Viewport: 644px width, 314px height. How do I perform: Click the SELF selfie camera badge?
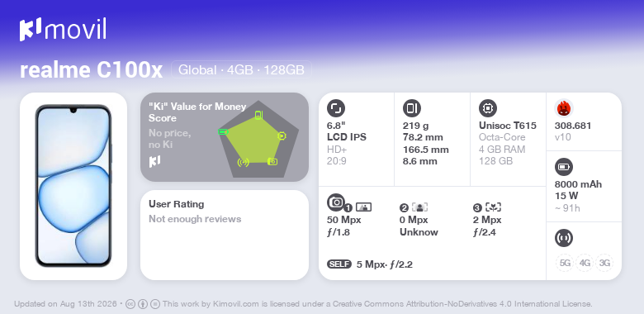[339, 264]
